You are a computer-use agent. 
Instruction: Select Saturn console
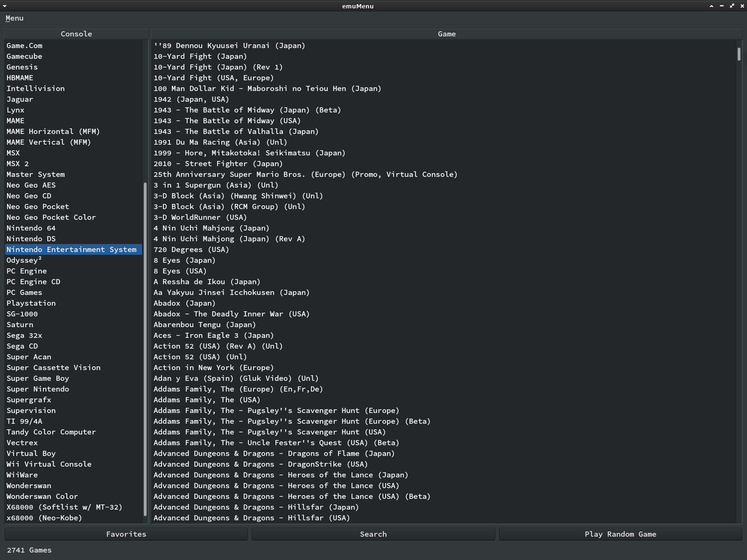coord(73,325)
